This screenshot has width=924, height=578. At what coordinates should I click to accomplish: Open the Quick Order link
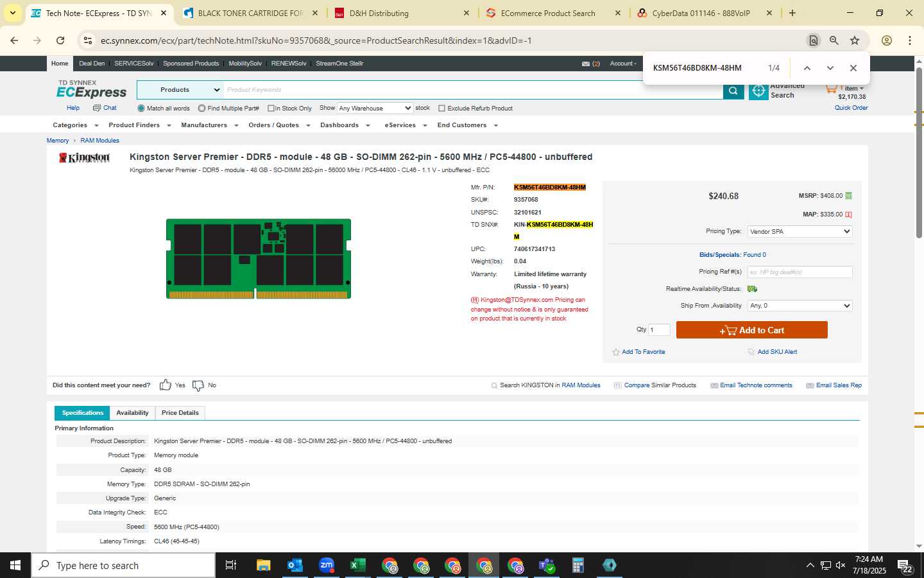(x=851, y=108)
